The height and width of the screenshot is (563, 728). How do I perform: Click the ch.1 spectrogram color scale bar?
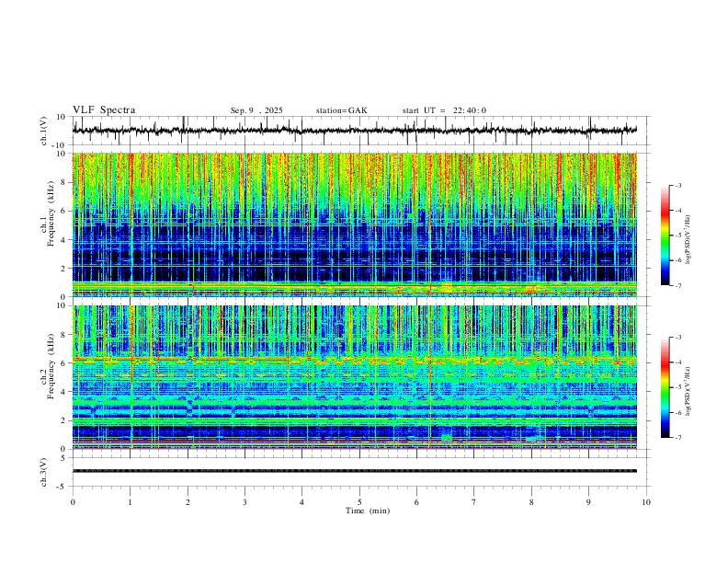click(x=665, y=236)
